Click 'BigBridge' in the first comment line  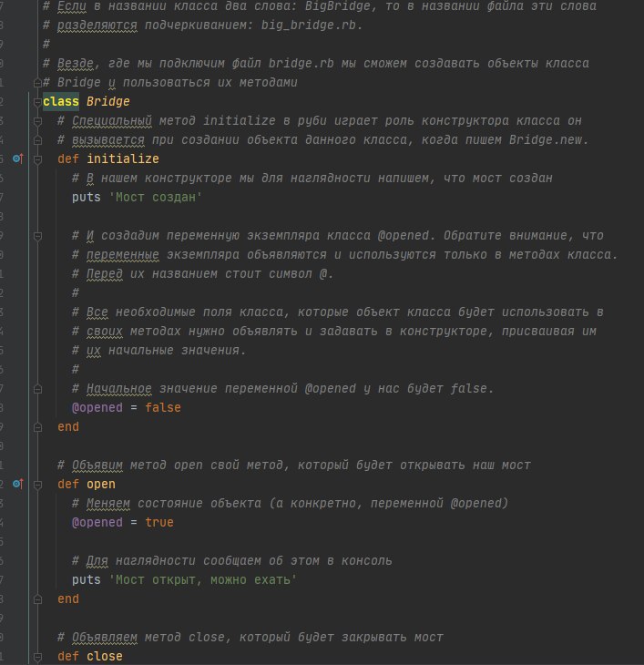coord(337,6)
